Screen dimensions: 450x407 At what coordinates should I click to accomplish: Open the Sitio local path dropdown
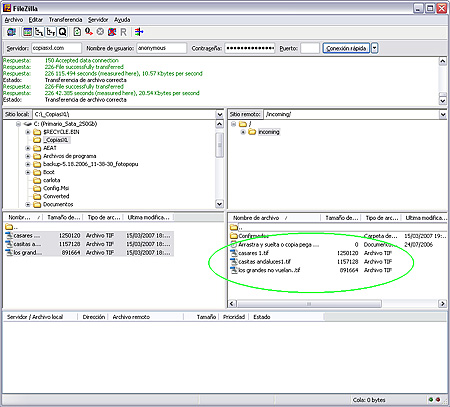(x=220, y=114)
